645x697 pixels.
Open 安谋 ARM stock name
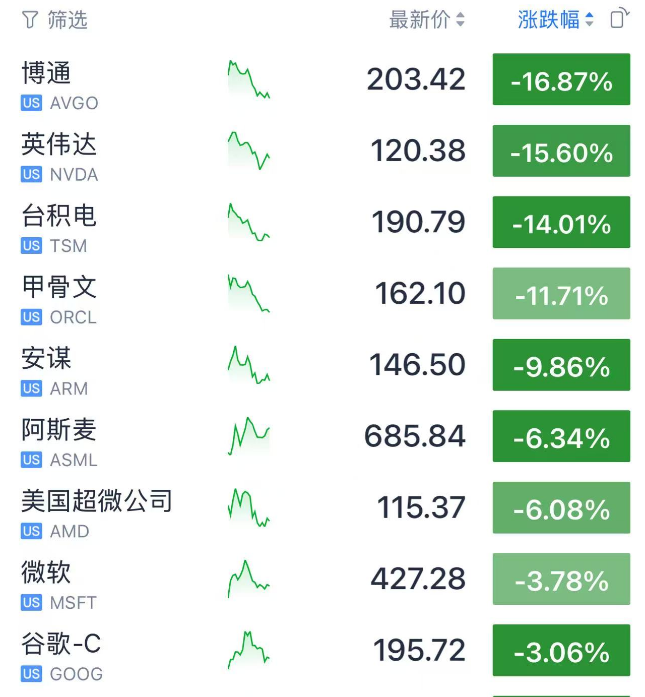(x=46, y=358)
